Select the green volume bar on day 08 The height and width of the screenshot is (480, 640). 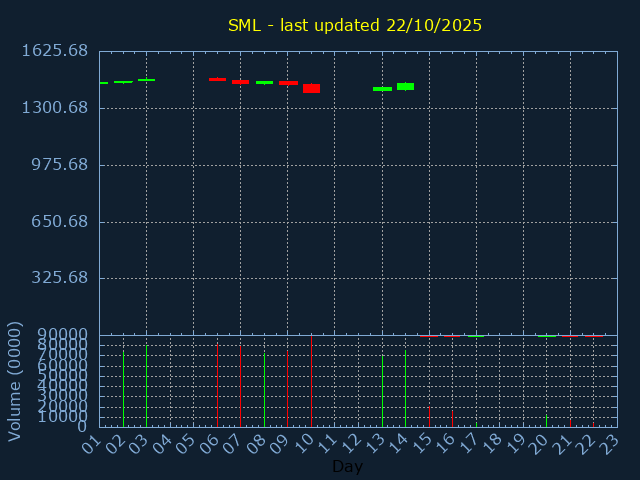pyautogui.click(x=264, y=389)
